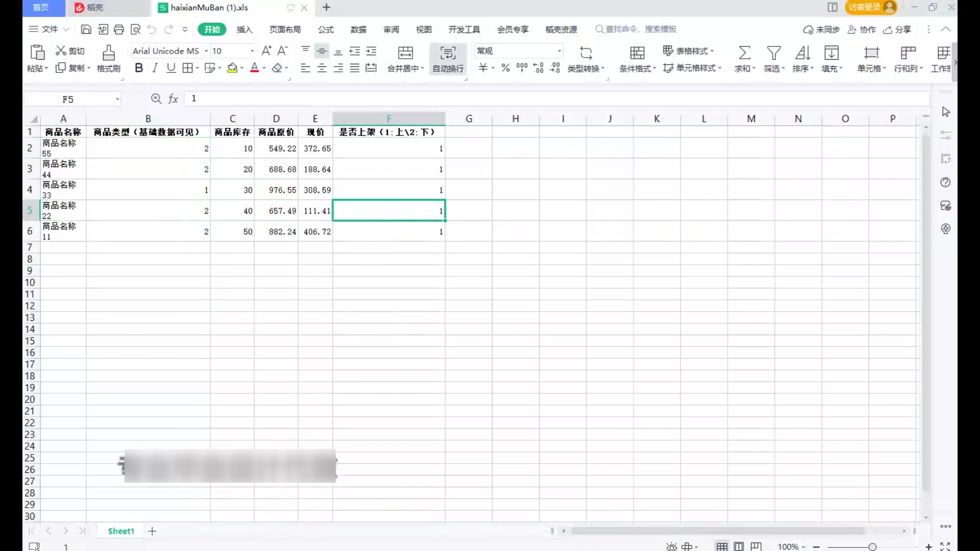Click the AutoSum sigma icon
This screenshot has width=980, height=551.
[744, 53]
